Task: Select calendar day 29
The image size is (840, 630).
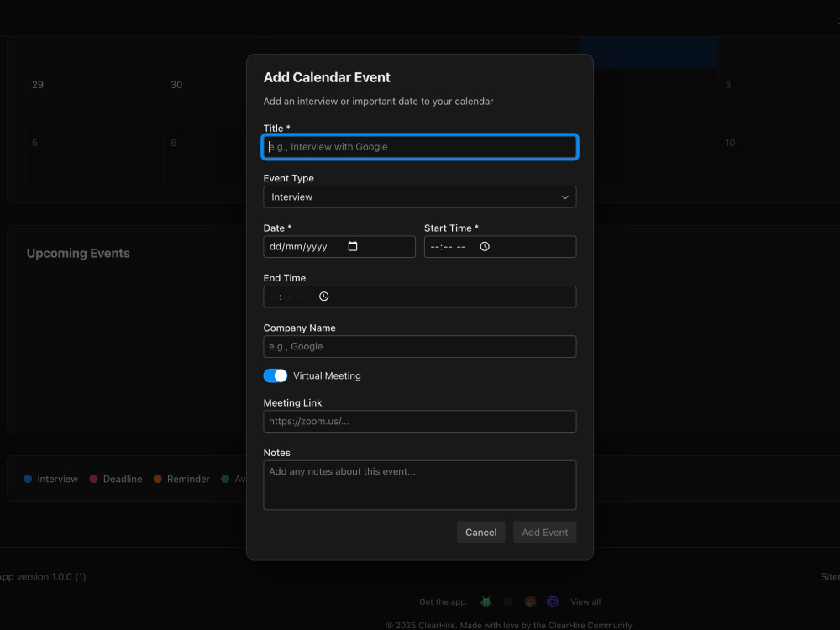Action: coord(38,85)
